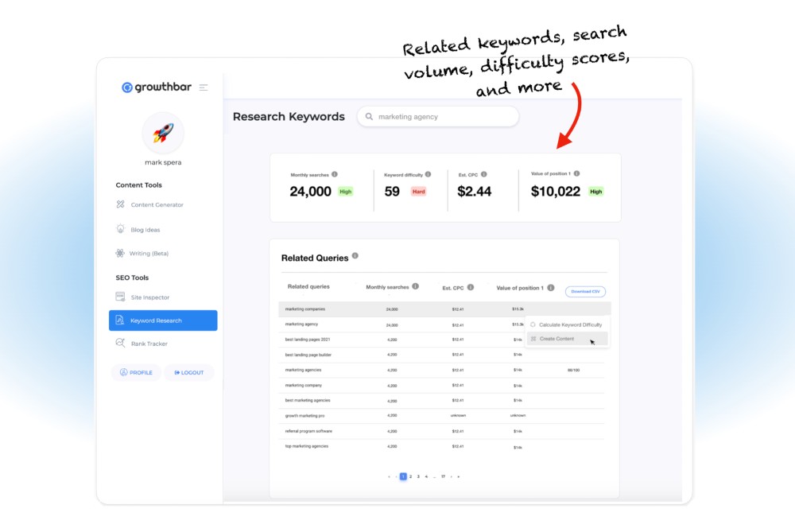Log out using the LOGOUT button
Viewport: 795px width, 532px height.
click(x=188, y=372)
